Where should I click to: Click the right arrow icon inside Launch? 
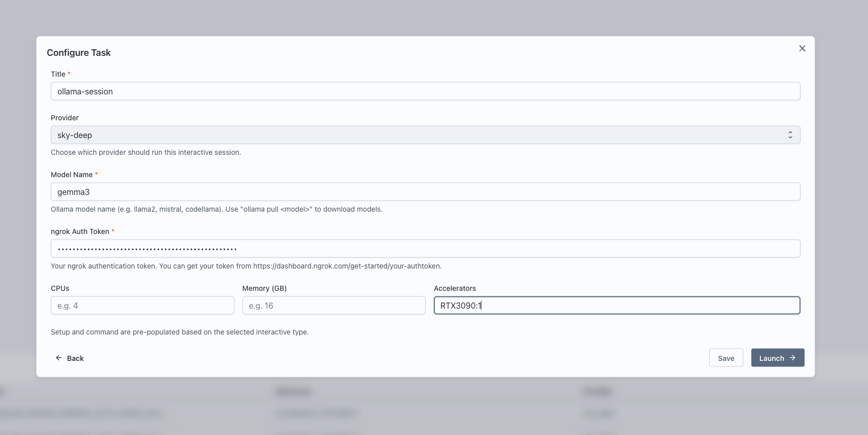point(792,358)
